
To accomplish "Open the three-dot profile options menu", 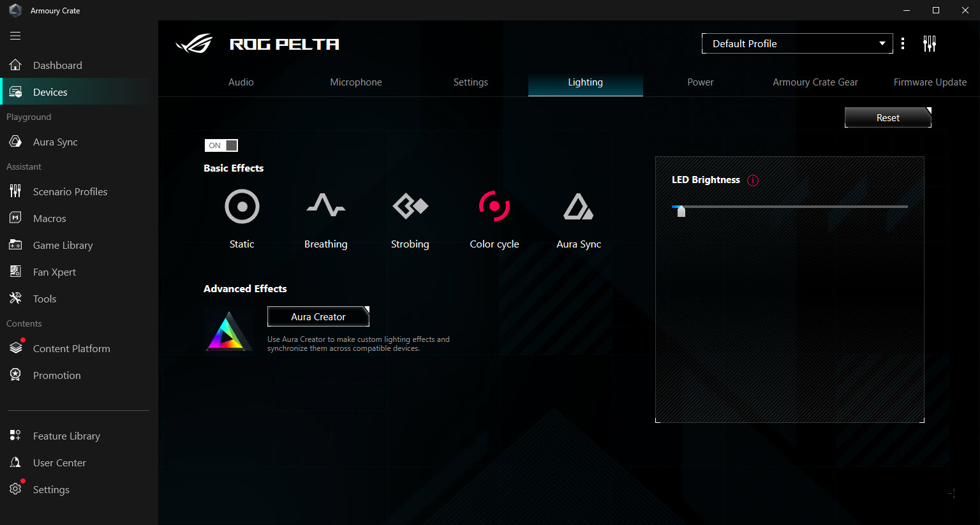I will pyautogui.click(x=903, y=43).
